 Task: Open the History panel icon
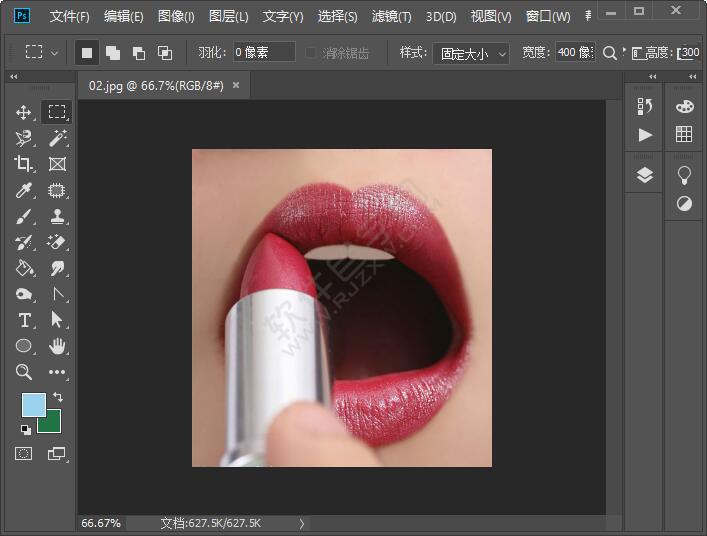coord(645,107)
